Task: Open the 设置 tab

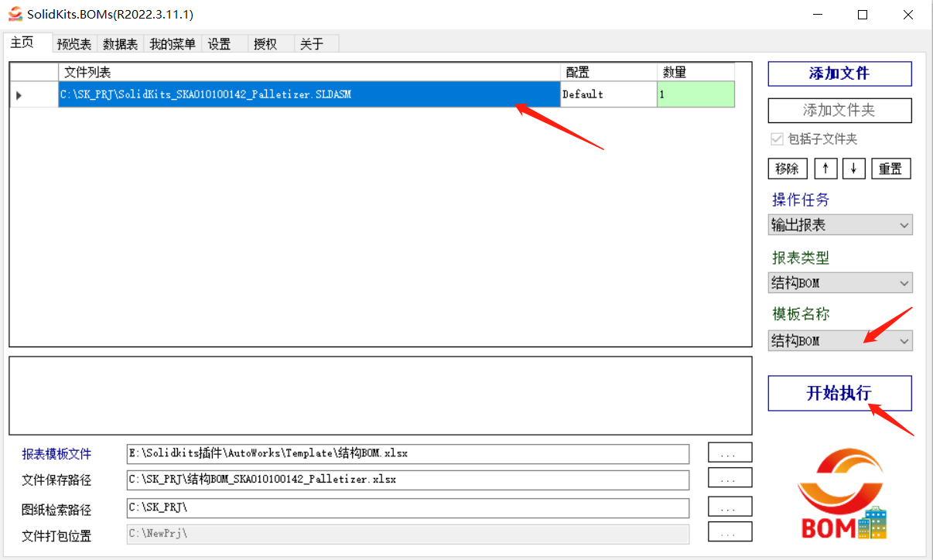Action: pos(219,43)
